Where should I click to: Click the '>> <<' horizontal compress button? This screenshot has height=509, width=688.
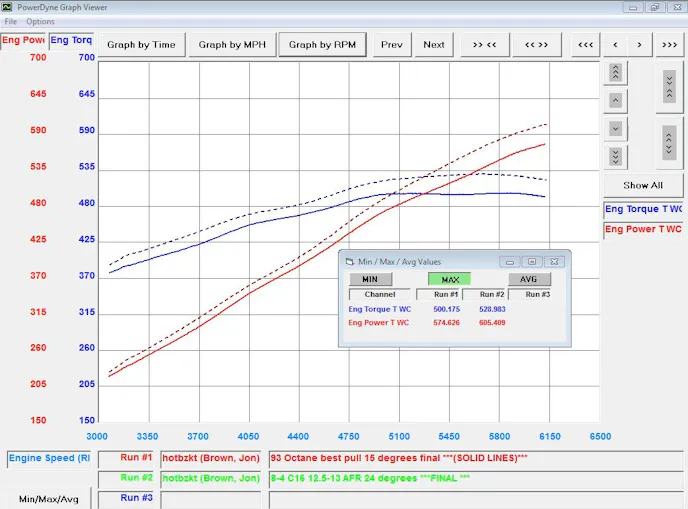tap(485, 44)
